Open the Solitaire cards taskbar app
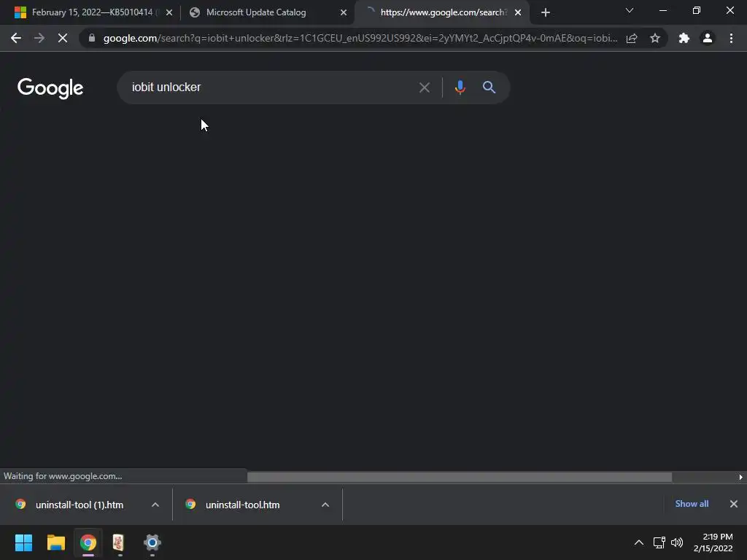This screenshot has width=747, height=560. click(x=120, y=542)
